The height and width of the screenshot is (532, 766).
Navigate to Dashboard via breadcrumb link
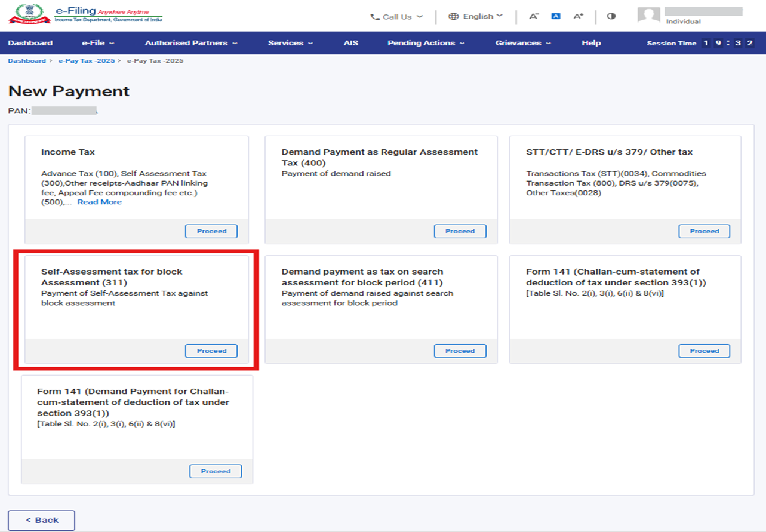tap(27, 61)
